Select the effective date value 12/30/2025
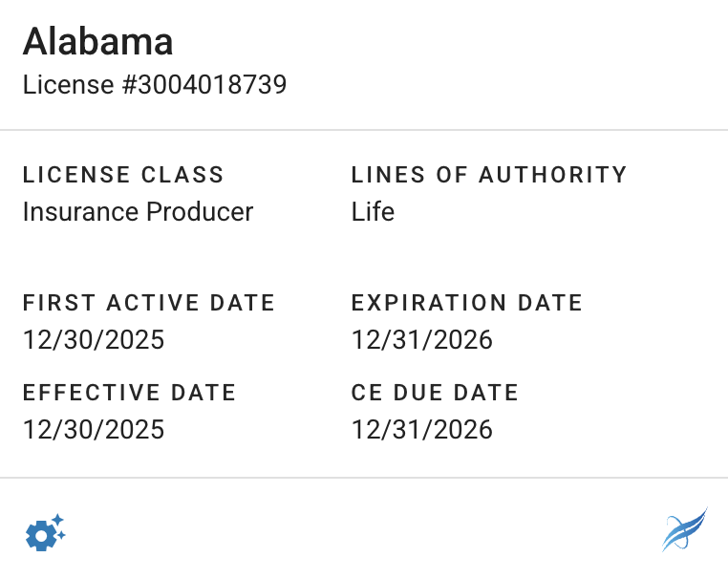728x579 pixels. click(x=94, y=430)
